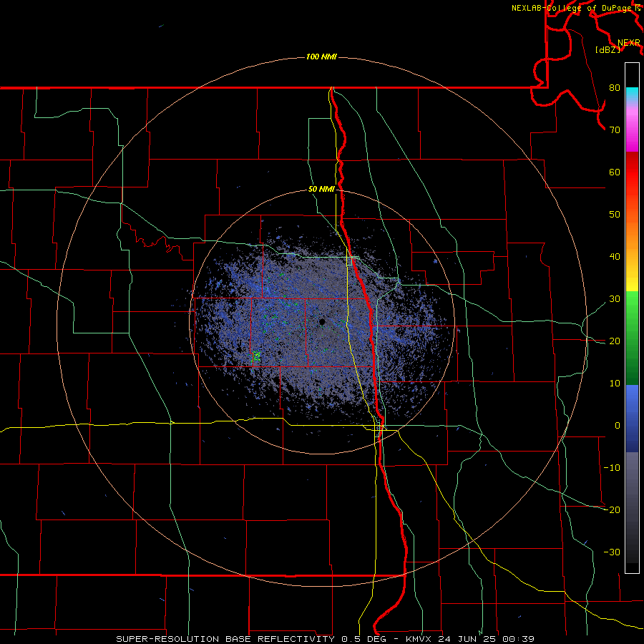The height and width of the screenshot is (644, 644).
Task: Click the 'KMVX' station ID in caption
Action: click(420, 639)
